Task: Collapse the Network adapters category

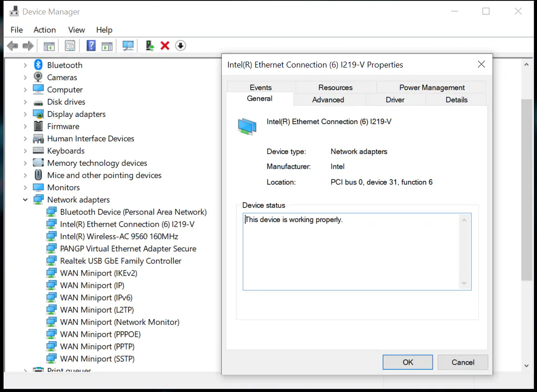Action: [x=25, y=199]
